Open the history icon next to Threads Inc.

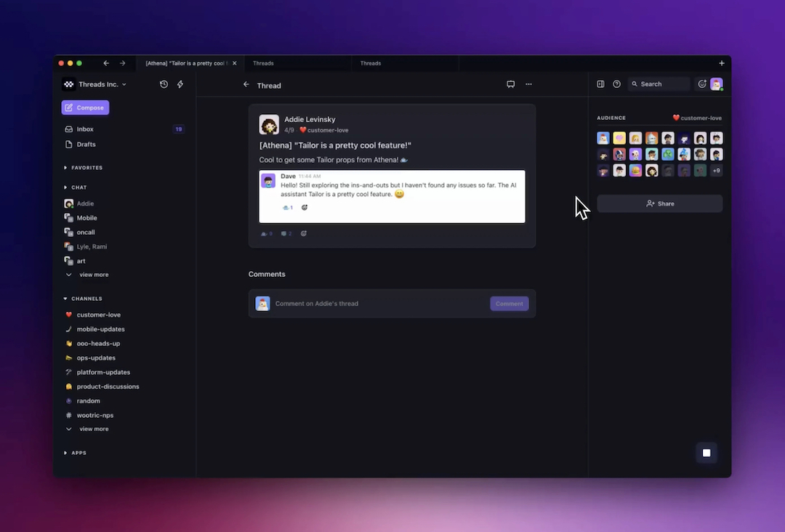(x=163, y=84)
